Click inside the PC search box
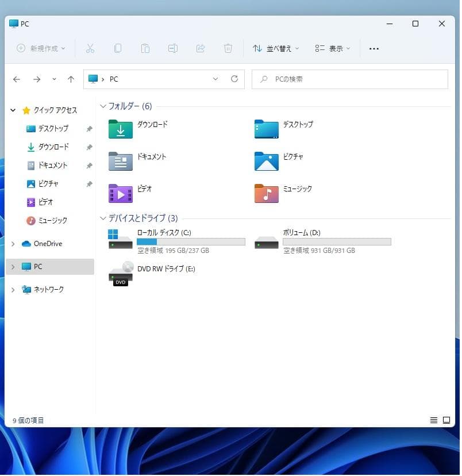 (x=351, y=79)
